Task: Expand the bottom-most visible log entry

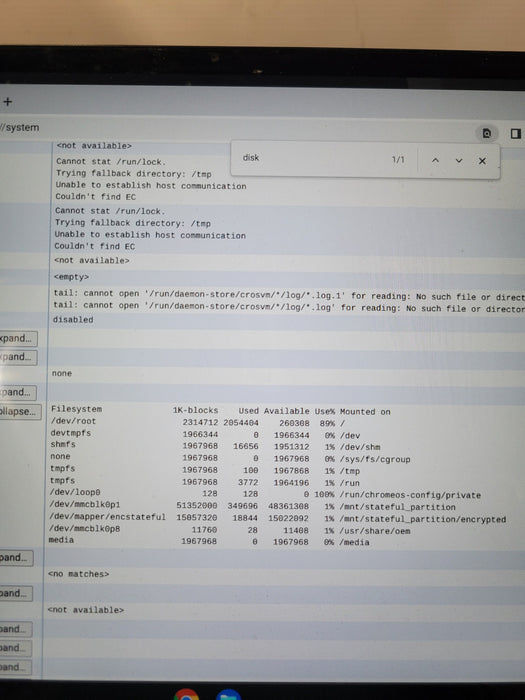Action: click(x=15, y=667)
